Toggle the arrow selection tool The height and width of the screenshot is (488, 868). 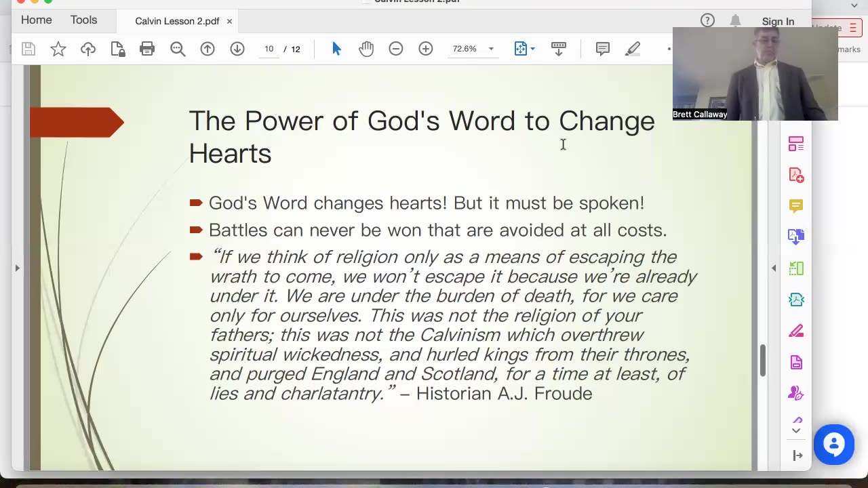pyautogui.click(x=336, y=49)
